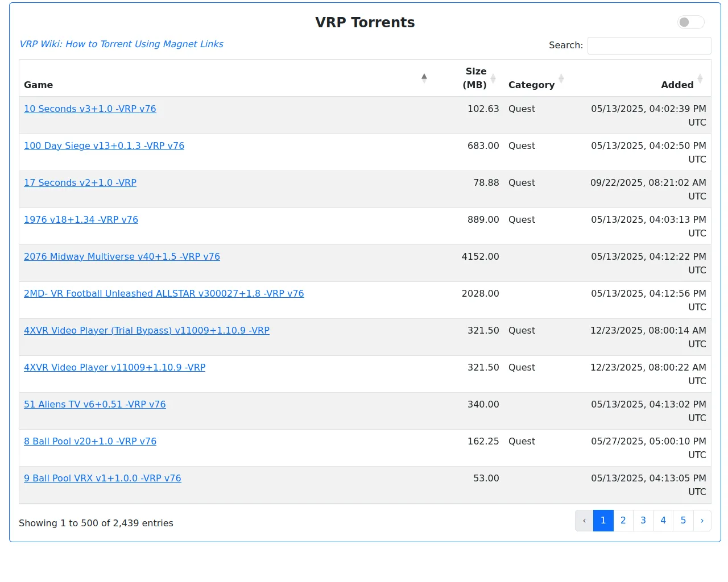Image resolution: width=728 pixels, height=582 pixels.
Task: Open 51 Aliens TV v6+0.51 link
Action: pos(95,404)
